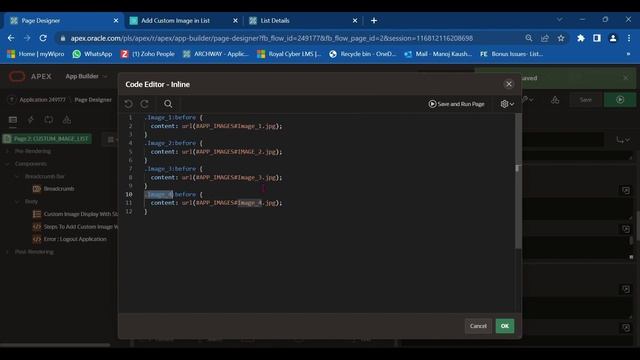Open browser profile avatar
This screenshot has height=360, width=640.
613,38
